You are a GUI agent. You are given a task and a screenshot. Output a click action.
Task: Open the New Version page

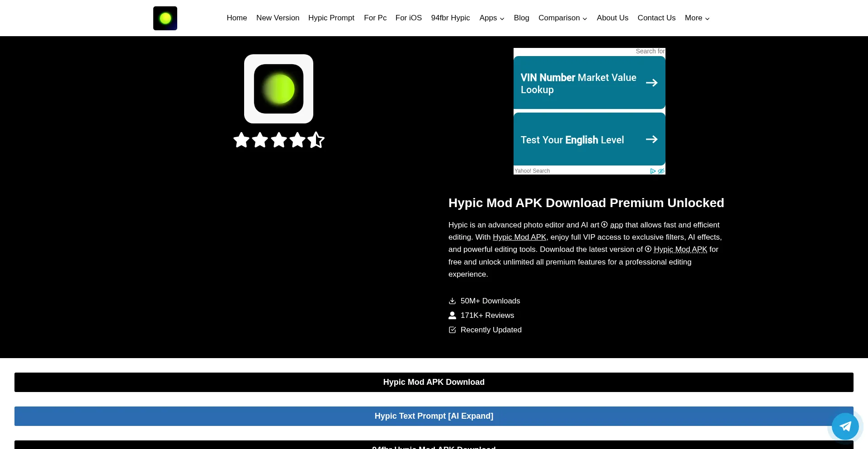point(278,18)
